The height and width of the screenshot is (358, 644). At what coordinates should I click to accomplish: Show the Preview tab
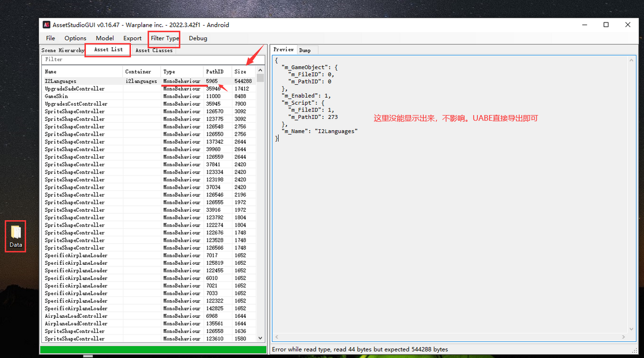point(283,50)
